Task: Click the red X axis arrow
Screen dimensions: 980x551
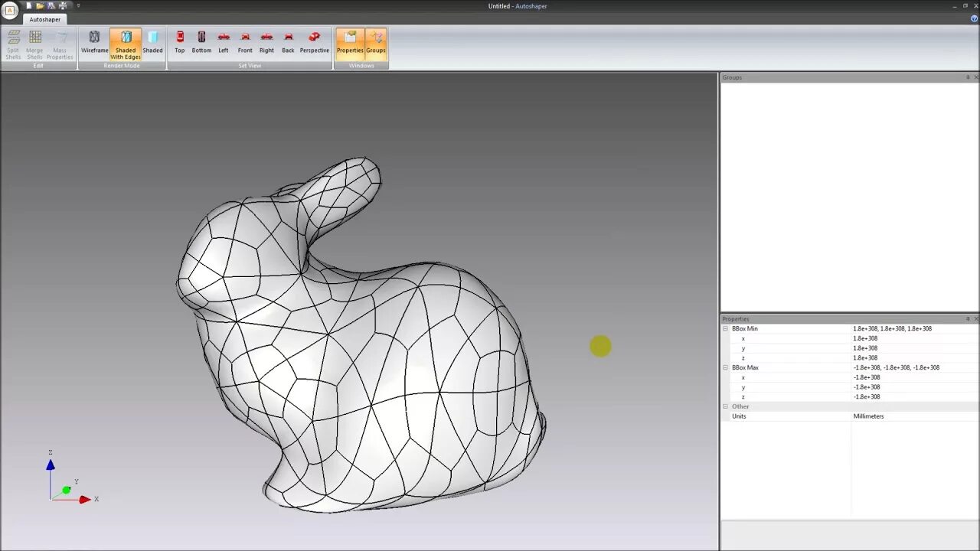Action: [85, 500]
